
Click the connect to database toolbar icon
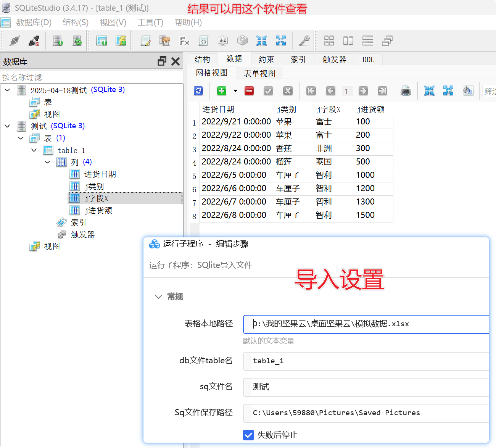[14, 41]
